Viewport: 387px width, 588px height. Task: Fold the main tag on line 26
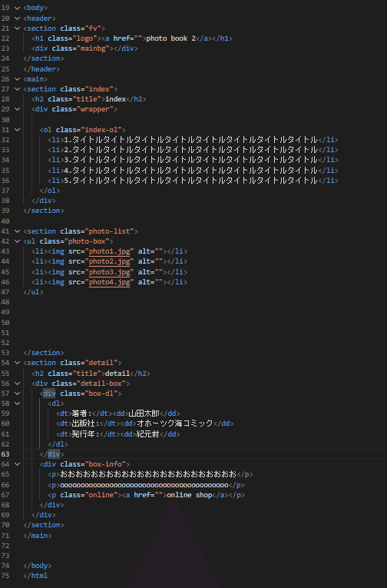point(17,79)
